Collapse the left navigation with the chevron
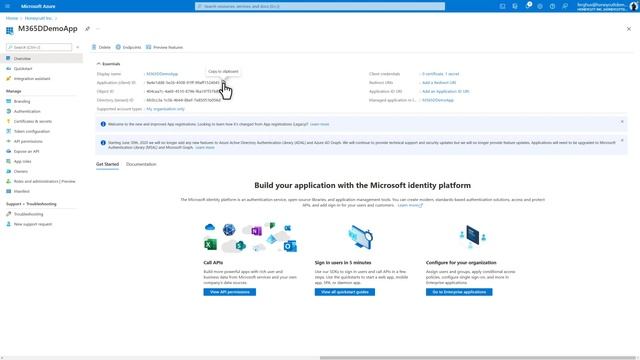 coord(78,47)
